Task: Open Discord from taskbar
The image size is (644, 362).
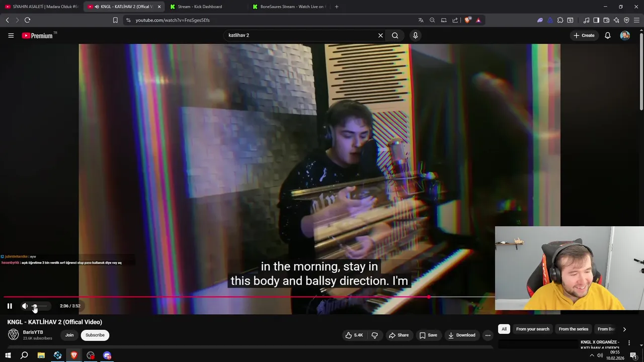Action: [x=107, y=355]
